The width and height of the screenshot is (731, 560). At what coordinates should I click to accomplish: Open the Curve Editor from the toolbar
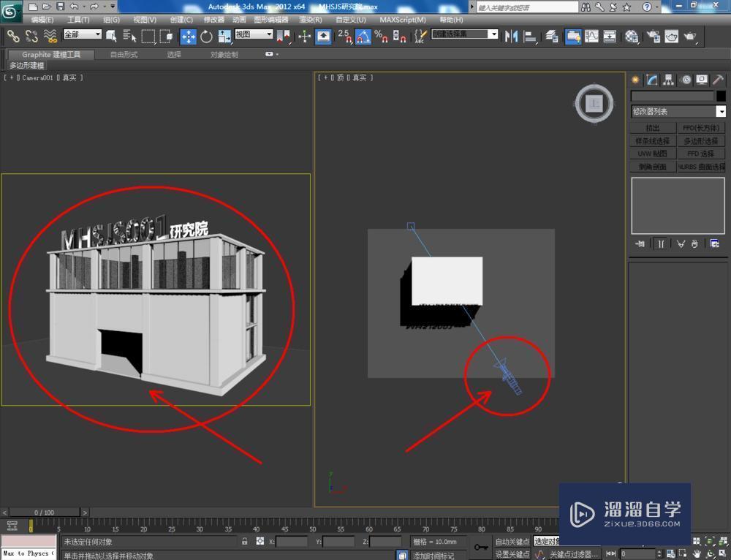tap(591, 36)
